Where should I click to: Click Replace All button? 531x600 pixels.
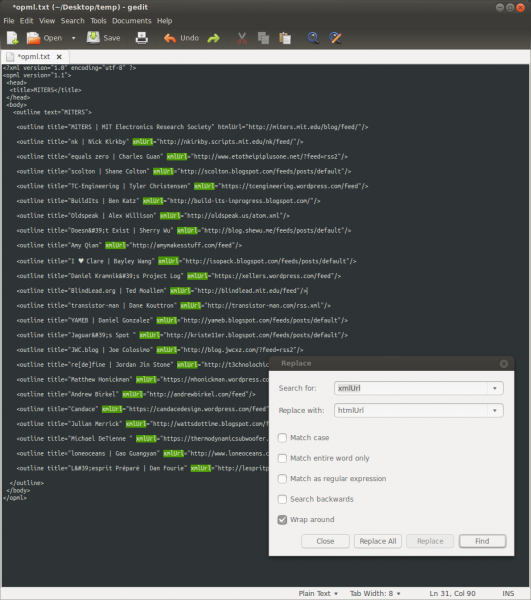click(378, 541)
